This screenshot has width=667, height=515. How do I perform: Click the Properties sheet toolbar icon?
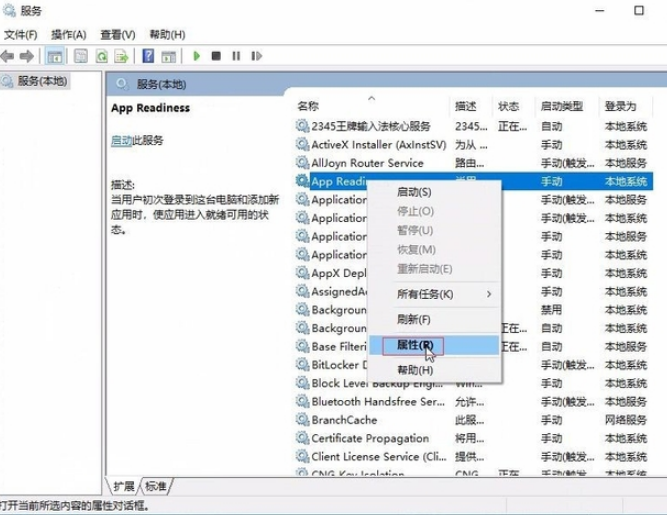pyautogui.click(x=80, y=56)
